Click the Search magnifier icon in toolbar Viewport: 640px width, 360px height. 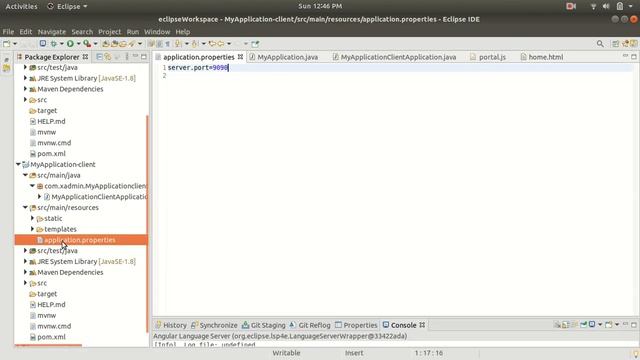(x=600, y=44)
